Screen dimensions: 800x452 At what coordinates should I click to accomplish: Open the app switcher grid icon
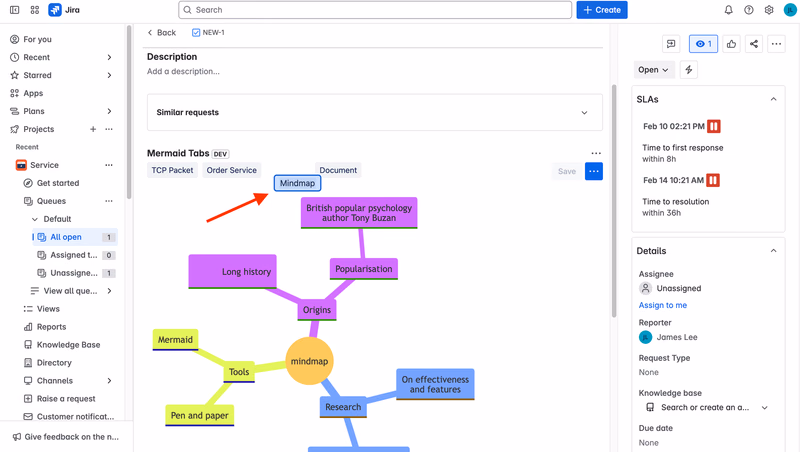35,10
